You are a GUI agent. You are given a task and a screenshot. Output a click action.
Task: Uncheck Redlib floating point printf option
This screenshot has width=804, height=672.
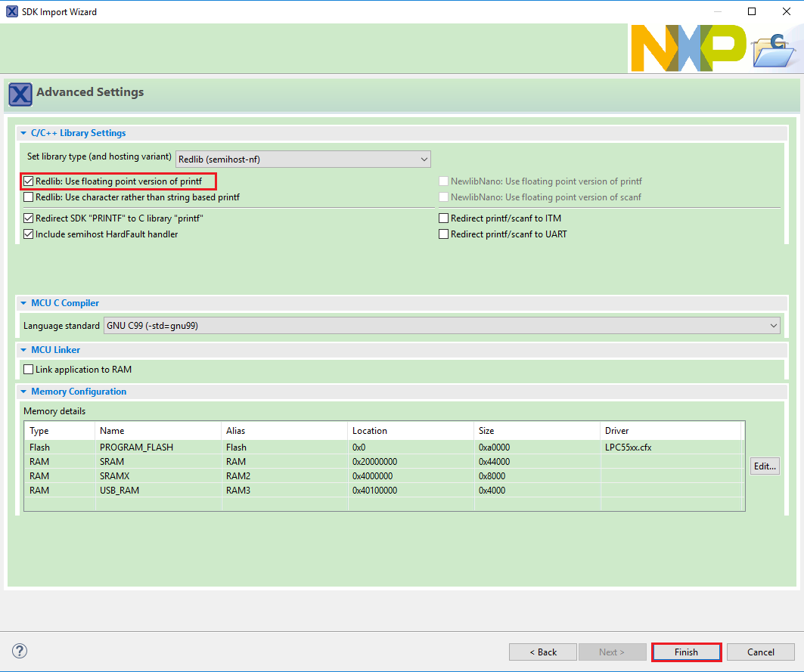coord(29,181)
